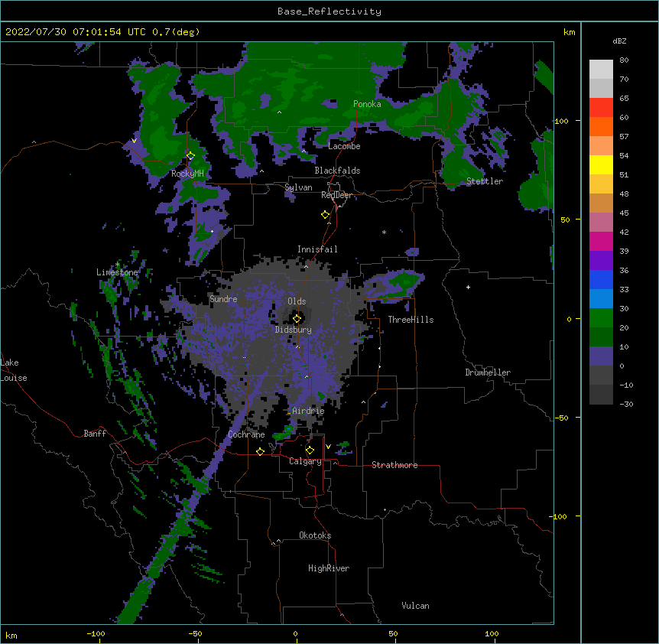Click the 100 tick on the right vertical axis
This screenshot has width=659, height=644.
tap(561, 121)
